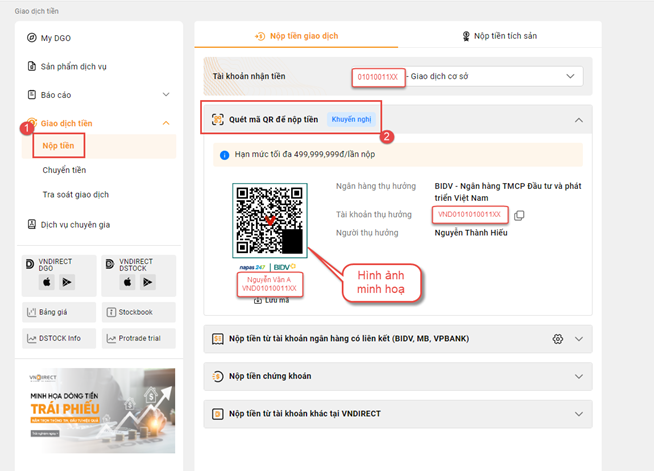Collapse the Giao dịch tiền section chevron

pos(166,123)
